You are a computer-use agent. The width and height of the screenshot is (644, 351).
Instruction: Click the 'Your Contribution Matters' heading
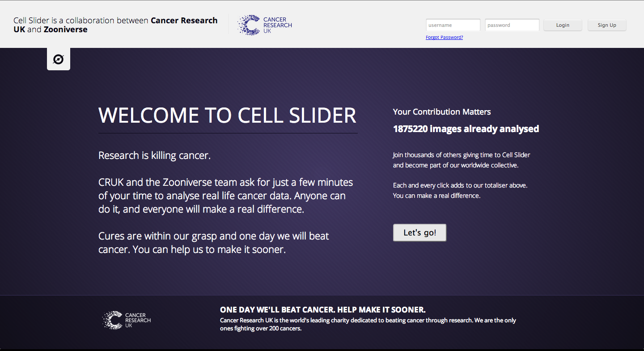(x=442, y=112)
